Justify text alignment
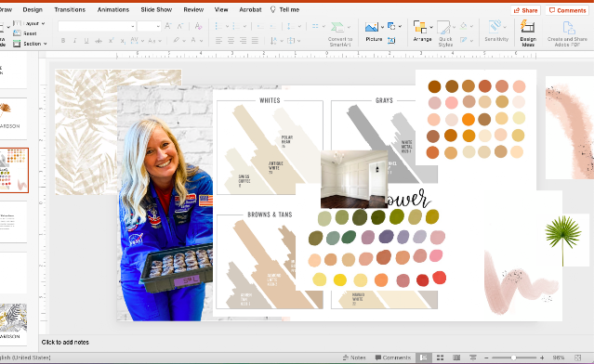The width and height of the screenshot is (594, 364). 255,41
